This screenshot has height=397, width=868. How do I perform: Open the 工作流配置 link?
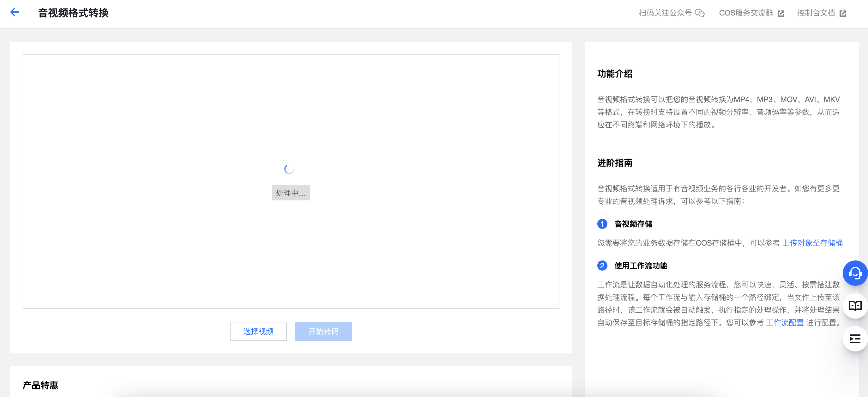[785, 322]
